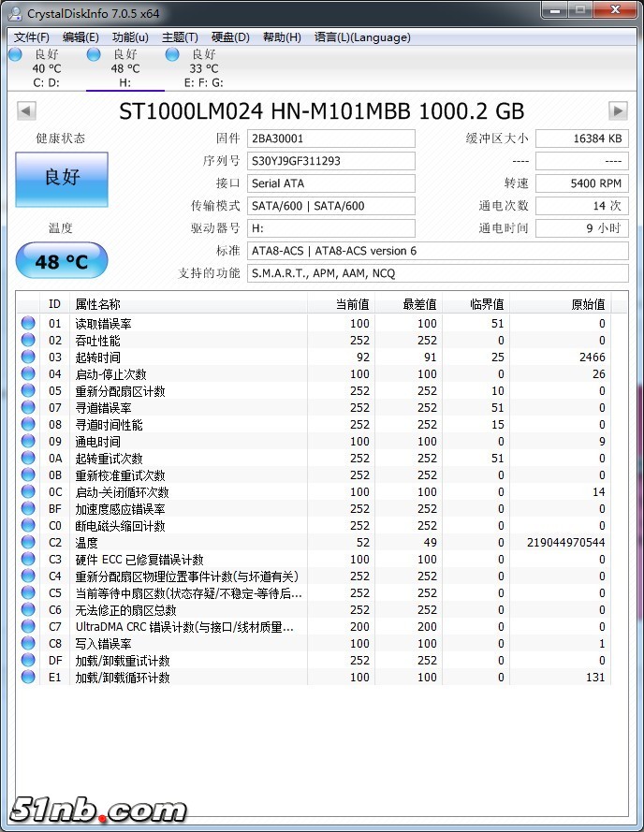Click the serial number field S30YJ9GF311293
Viewport: 644px width, 832px height.
point(331,161)
